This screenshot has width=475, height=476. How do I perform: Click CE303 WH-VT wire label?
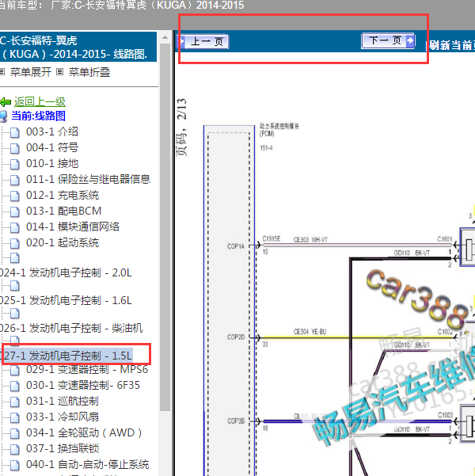(310, 240)
